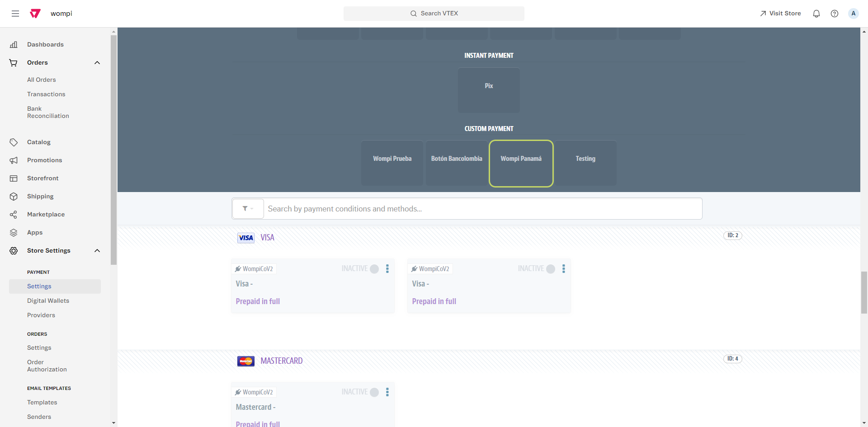
Task: Open Dashboards via the chart icon
Action: point(14,44)
